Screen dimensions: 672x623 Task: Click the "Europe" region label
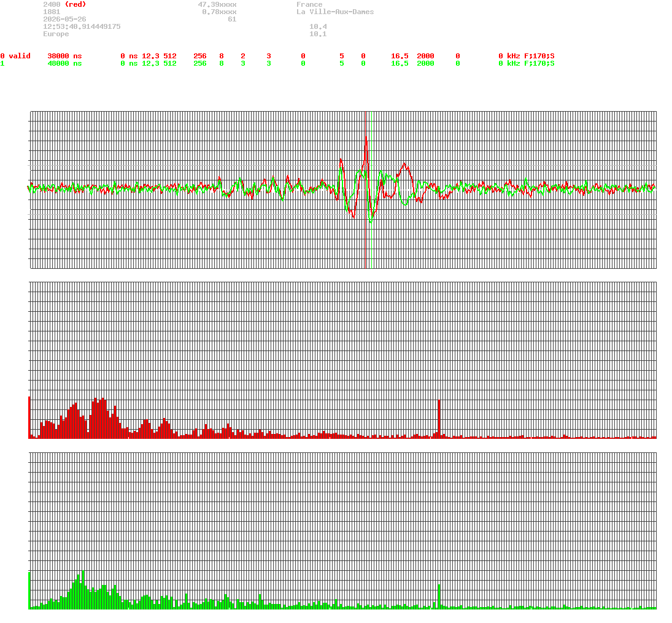click(56, 34)
